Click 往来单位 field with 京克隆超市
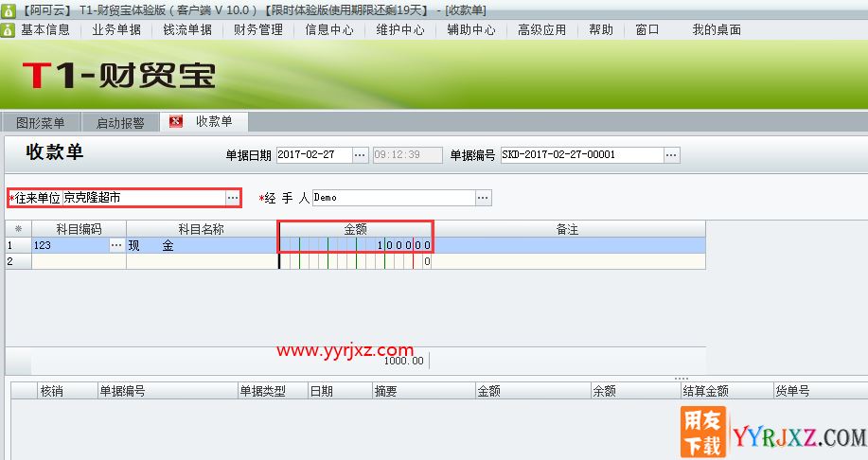The height and width of the screenshot is (460, 868). [143, 198]
